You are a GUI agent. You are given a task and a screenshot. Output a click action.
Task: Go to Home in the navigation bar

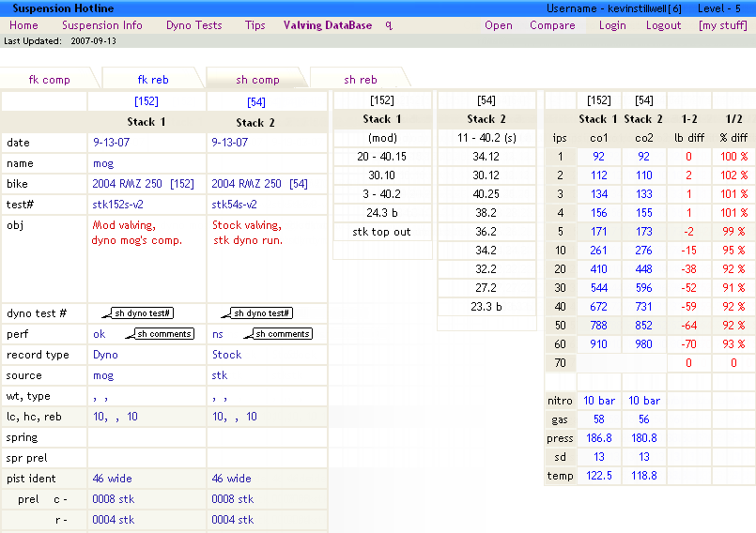(x=23, y=25)
